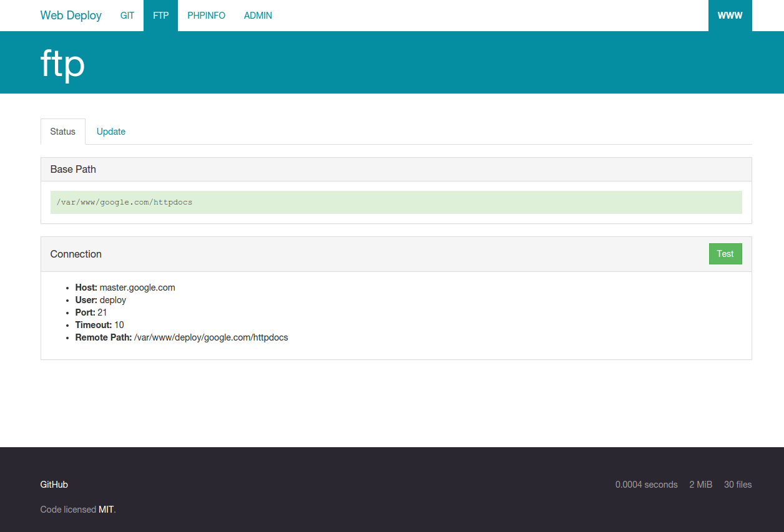Click the User value deploy
This screenshot has width=784, height=532.
tap(113, 300)
